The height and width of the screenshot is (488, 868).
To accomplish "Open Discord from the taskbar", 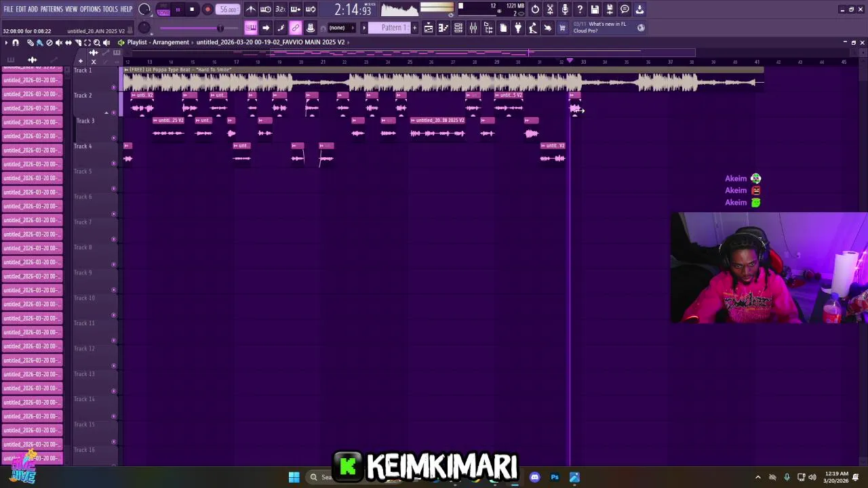I will (x=534, y=477).
